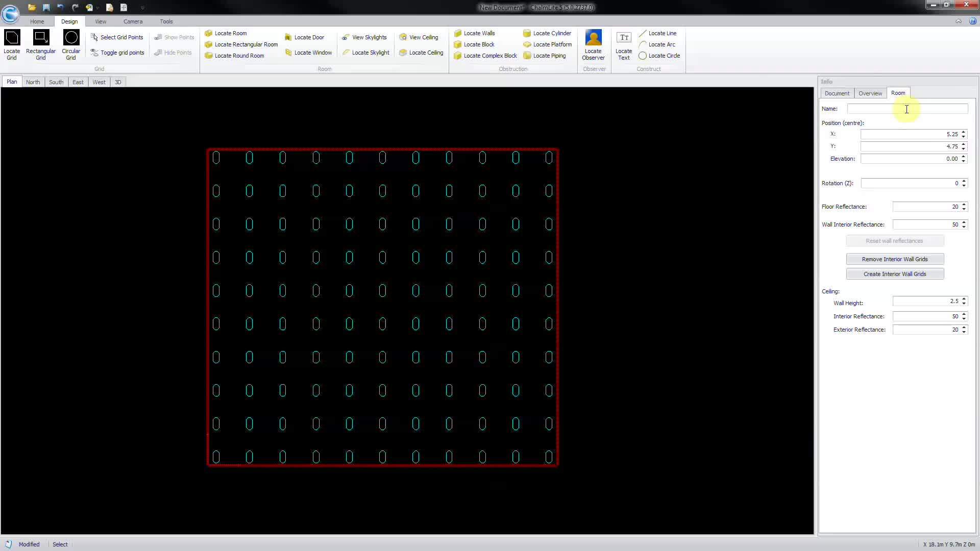Open the ChalmLite application menu orb
The height and width of the screenshot is (551, 980).
tap(10, 13)
